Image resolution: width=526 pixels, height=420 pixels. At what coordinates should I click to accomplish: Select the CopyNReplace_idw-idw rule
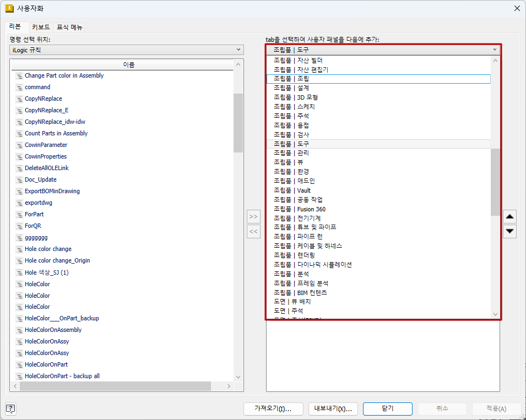(x=55, y=122)
